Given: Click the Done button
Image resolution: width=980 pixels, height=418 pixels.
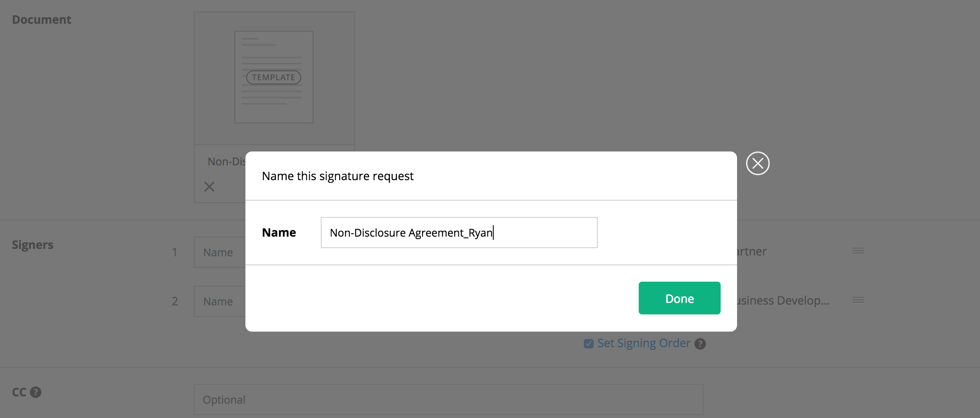Looking at the screenshot, I should (x=679, y=298).
